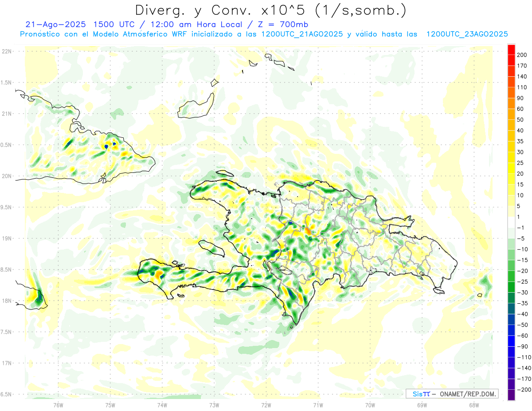Viewport: 532px width, 411px height.
Task: Click the positive '25' color scale value
Action: (520, 163)
